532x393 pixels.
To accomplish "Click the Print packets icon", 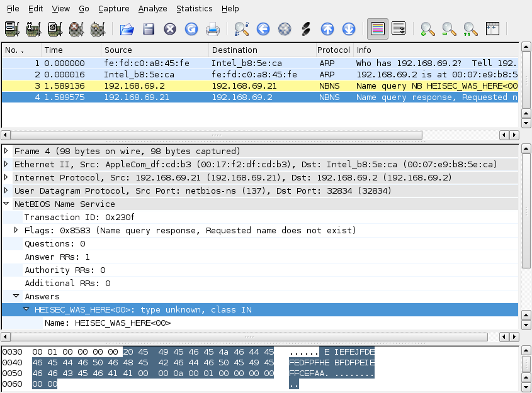I will coord(213,29).
